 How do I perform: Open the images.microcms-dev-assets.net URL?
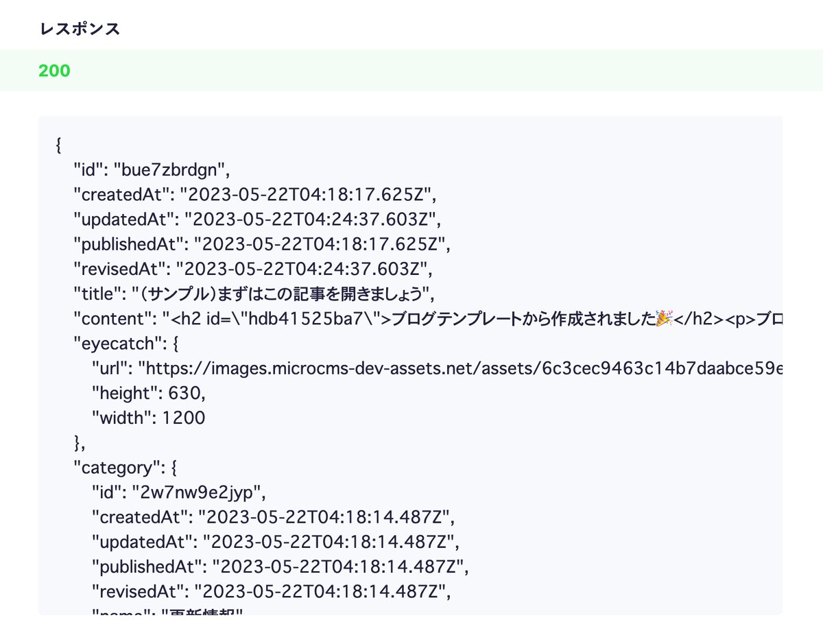[460, 368]
